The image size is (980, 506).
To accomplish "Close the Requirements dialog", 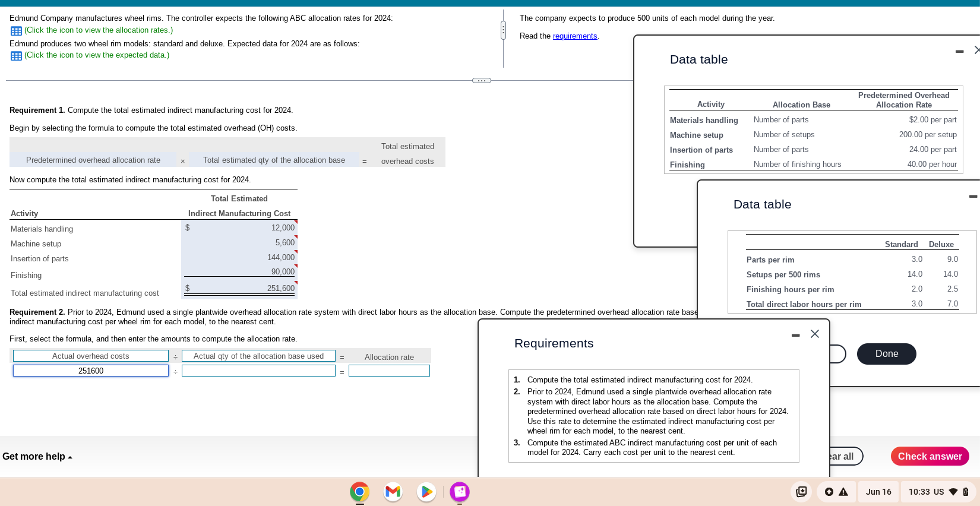I will [815, 334].
